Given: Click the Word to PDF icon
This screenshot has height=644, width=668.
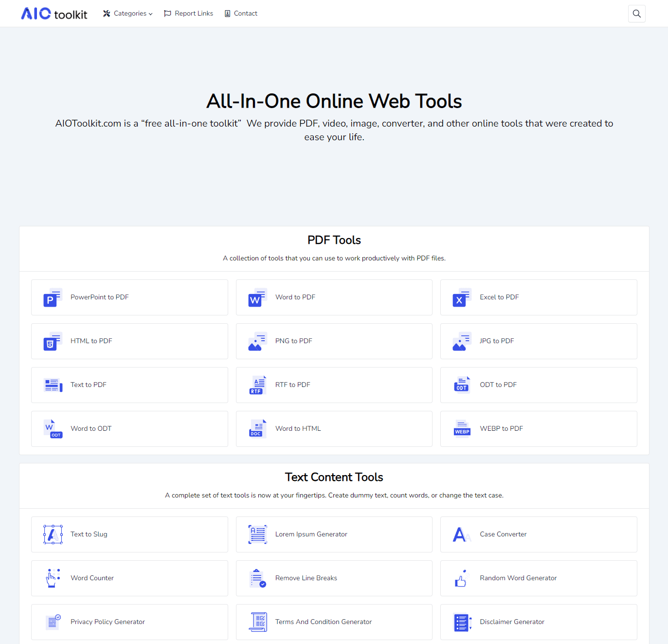Looking at the screenshot, I should click(257, 297).
